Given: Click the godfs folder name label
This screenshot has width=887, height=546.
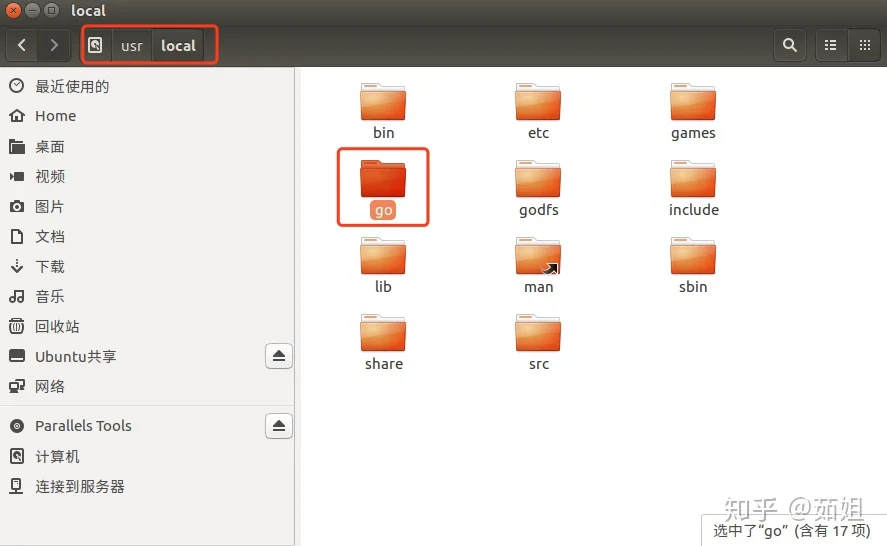Looking at the screenshot, I should [539, 210].
